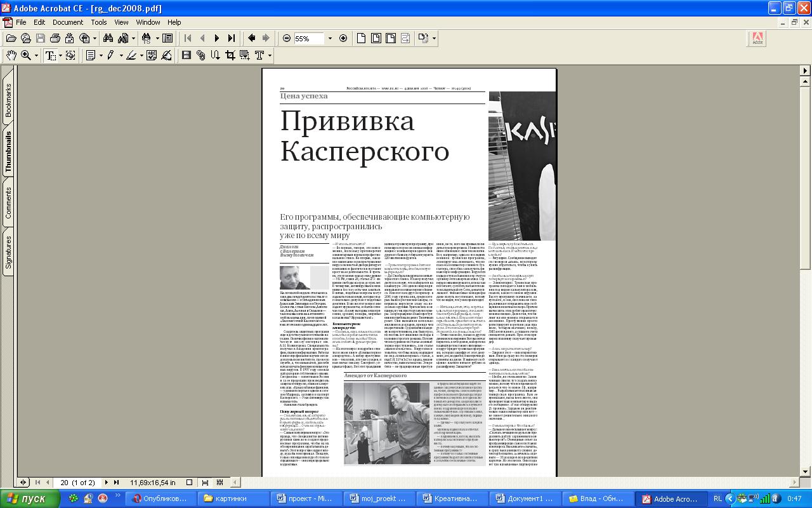Click the Print icon in toolbar

click(55, 38)
